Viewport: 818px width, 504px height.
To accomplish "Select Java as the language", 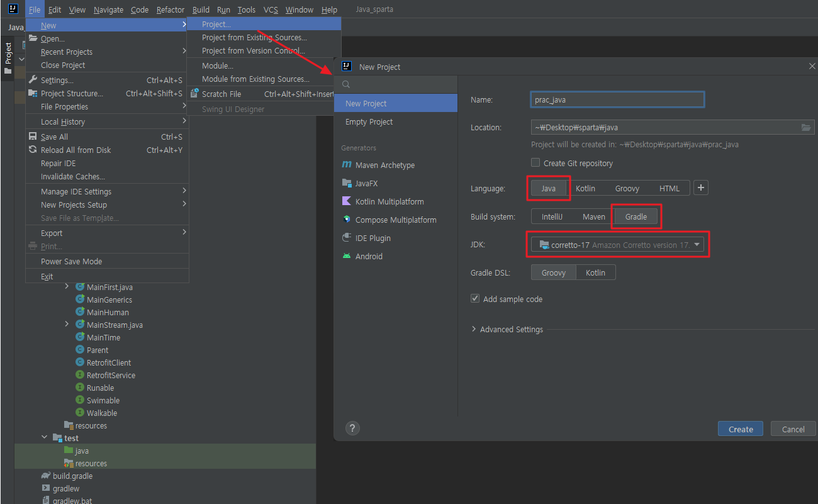I will [549, 188].
